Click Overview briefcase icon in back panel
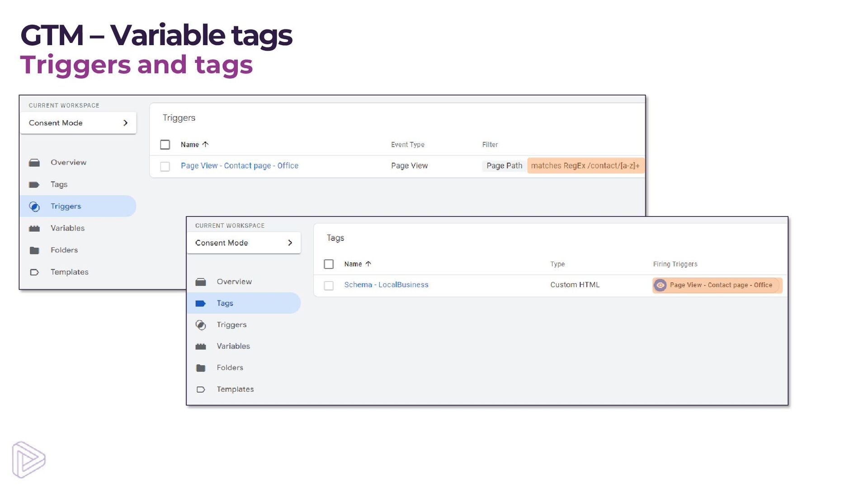 coord(34,163)
